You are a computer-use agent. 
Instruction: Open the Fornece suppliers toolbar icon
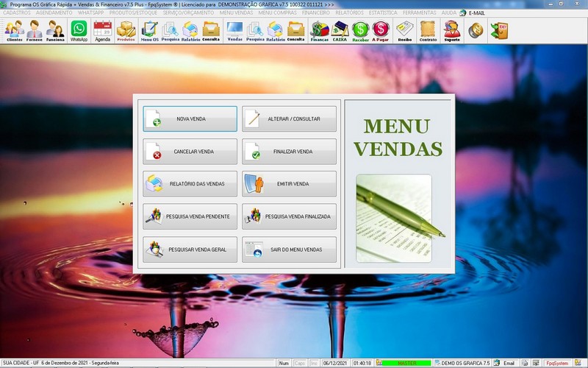(34, 31)
